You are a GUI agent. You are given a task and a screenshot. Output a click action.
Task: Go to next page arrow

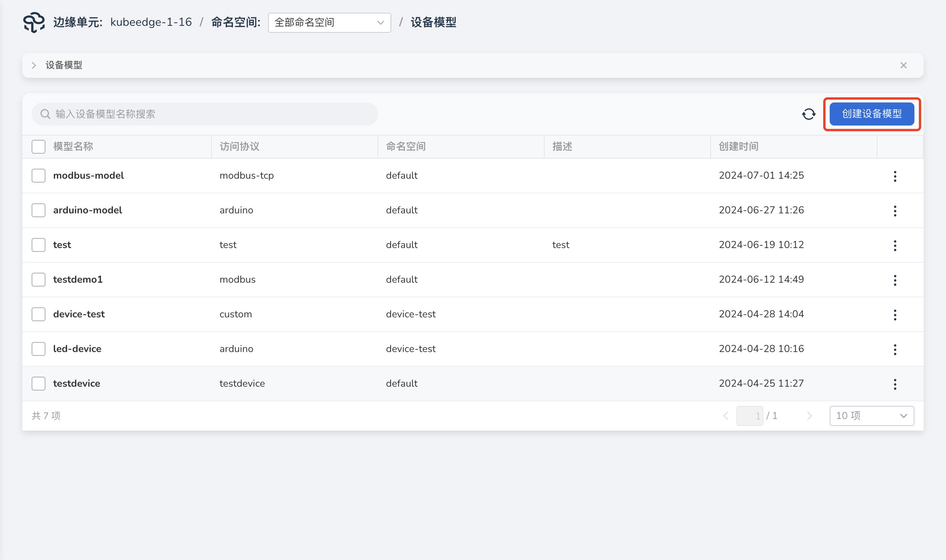(x=809, y=416)
